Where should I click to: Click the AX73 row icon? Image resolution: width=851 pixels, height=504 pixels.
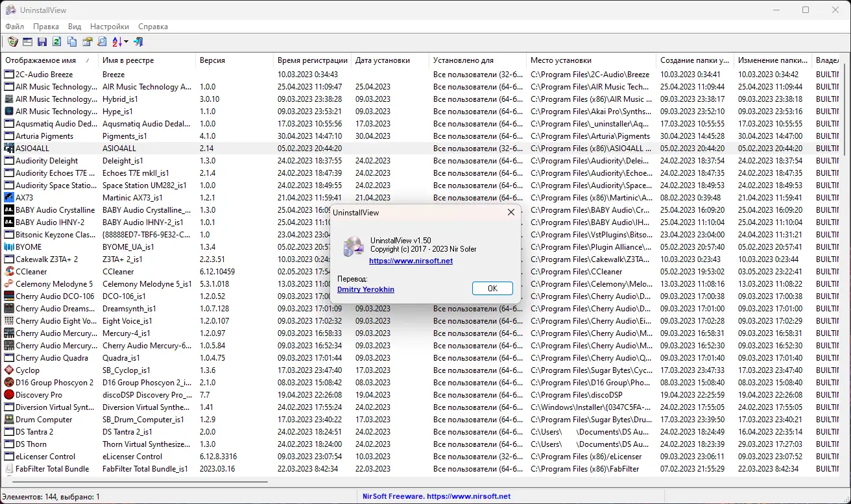click(x=9, y=198)
